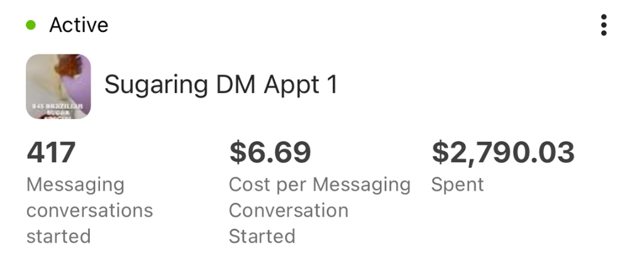Screen dimensions: 644x256
Task: Click 'Conversation' in the cost metric label
Action: click(289, 210)
